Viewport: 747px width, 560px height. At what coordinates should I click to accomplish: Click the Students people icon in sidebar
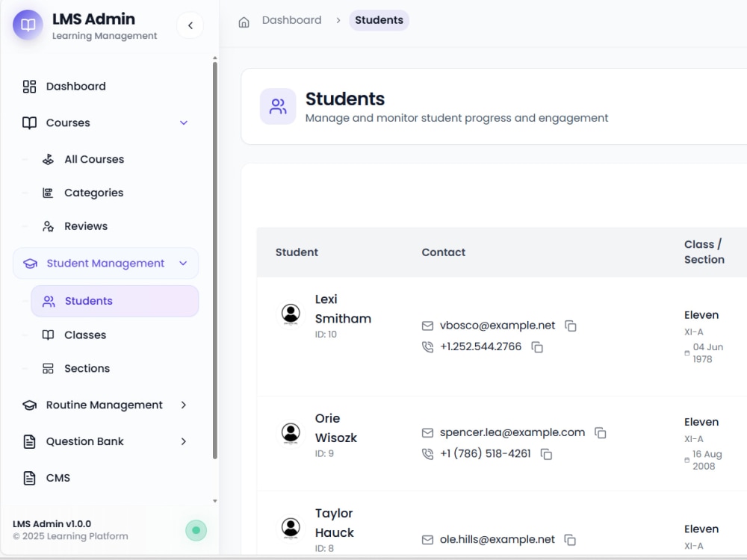49,302
